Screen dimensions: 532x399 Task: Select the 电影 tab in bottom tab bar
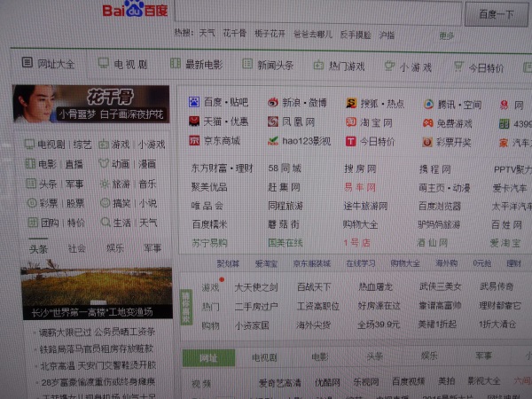tap(320, 357)
